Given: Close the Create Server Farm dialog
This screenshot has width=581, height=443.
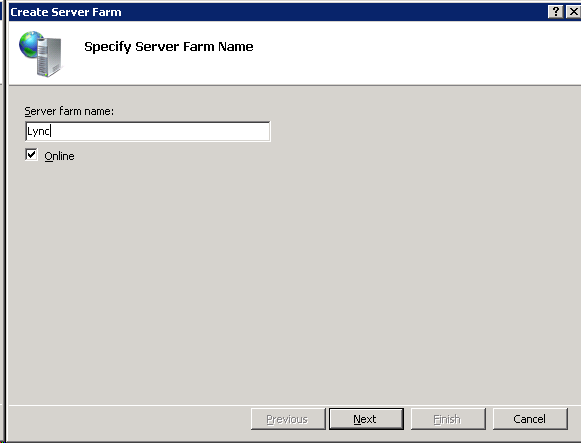Looking at the screenshot, I should [573, 12].
